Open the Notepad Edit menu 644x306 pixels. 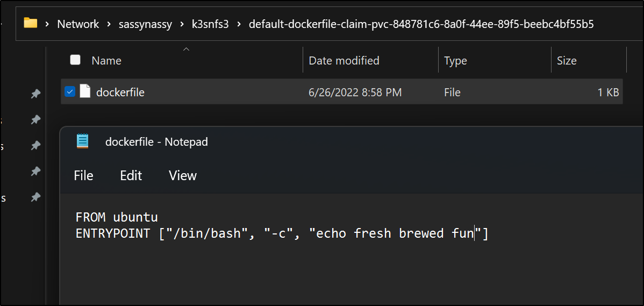(131, 176)
